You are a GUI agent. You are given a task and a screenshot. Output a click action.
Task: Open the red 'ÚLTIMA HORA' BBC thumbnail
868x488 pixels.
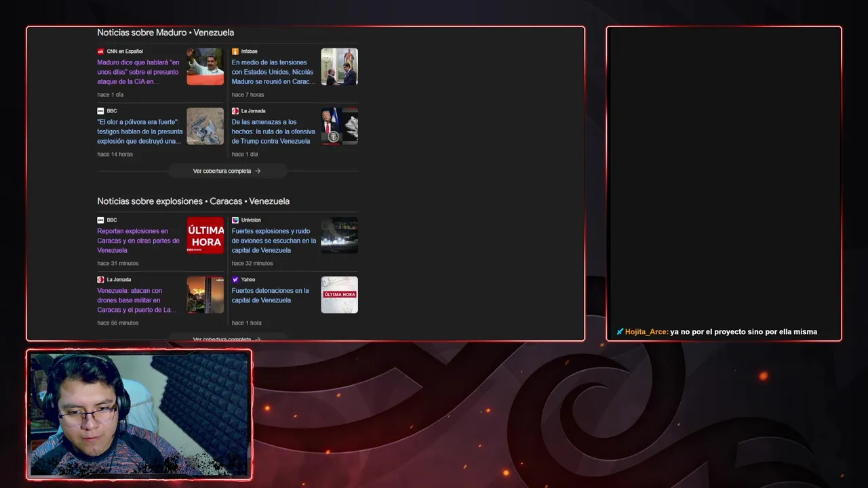pos(205,235)
